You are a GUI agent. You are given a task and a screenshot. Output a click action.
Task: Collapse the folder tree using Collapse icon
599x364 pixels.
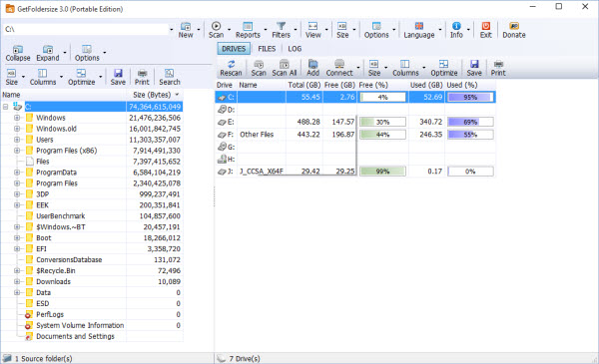coord(18,49)
